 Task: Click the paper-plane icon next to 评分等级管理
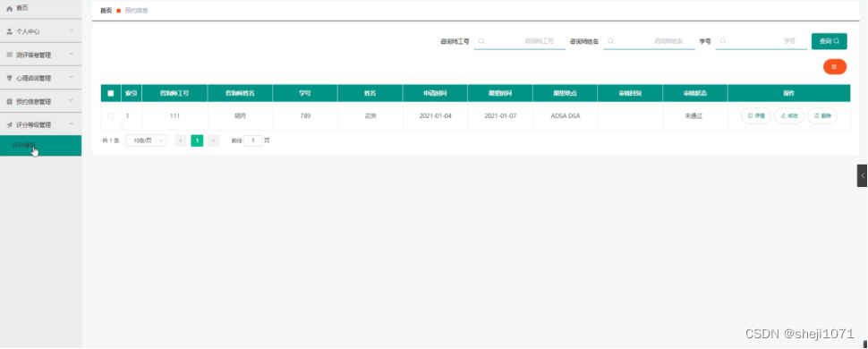(x=10, y=124)
